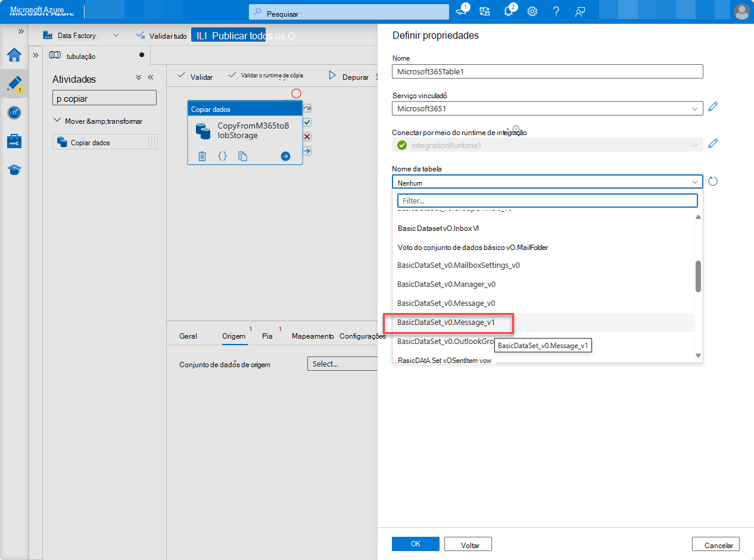Click the OK button

pyautogui.click(x=415, y=544)
